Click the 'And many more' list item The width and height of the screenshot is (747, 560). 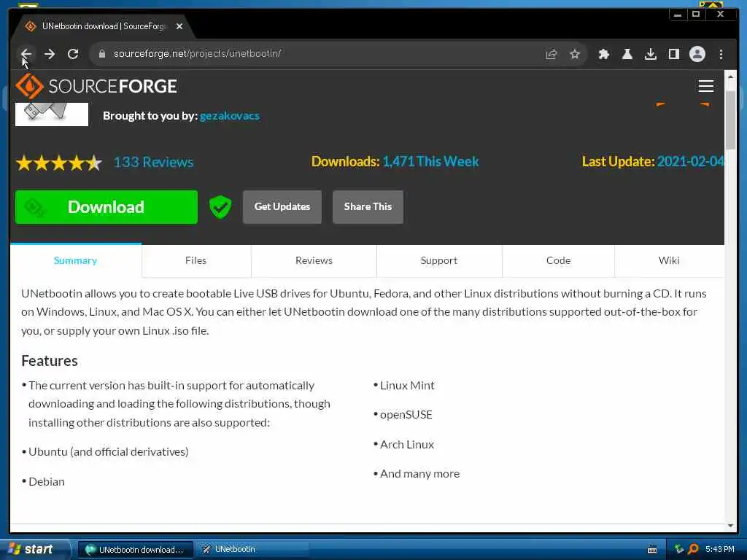[x=419, y=474]
